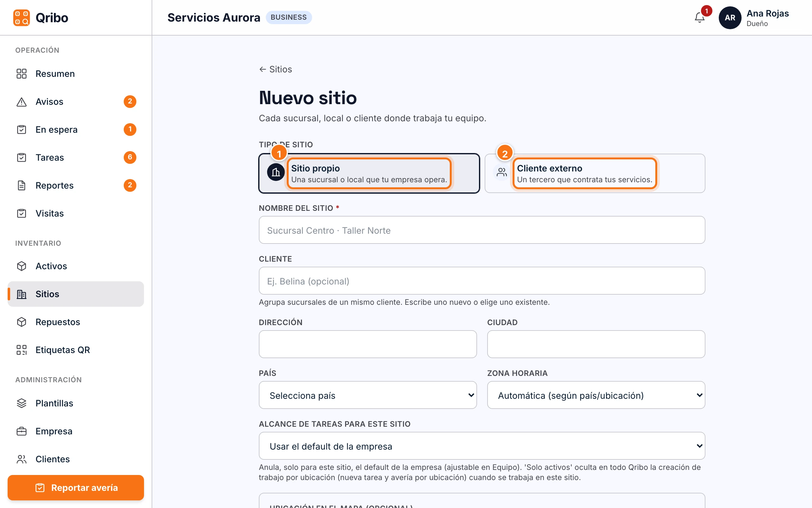Click the En espera badge showing 1
Viewport: 812px width, 508px height.
(x=130, y=129)
